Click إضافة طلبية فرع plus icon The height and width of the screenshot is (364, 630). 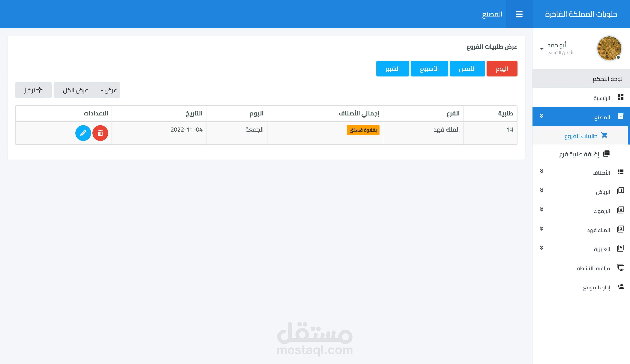coord(606,154)
